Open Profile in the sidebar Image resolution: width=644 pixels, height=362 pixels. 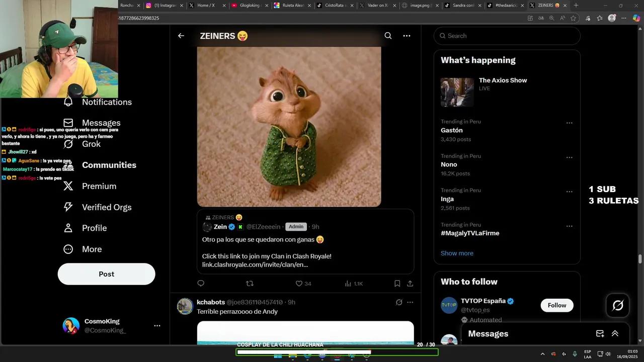(85, 228)
